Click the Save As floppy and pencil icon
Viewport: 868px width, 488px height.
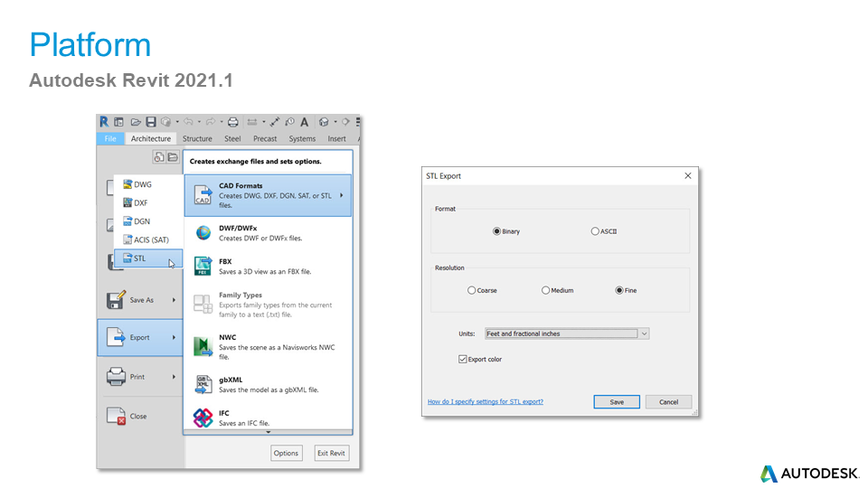point(116,300)
